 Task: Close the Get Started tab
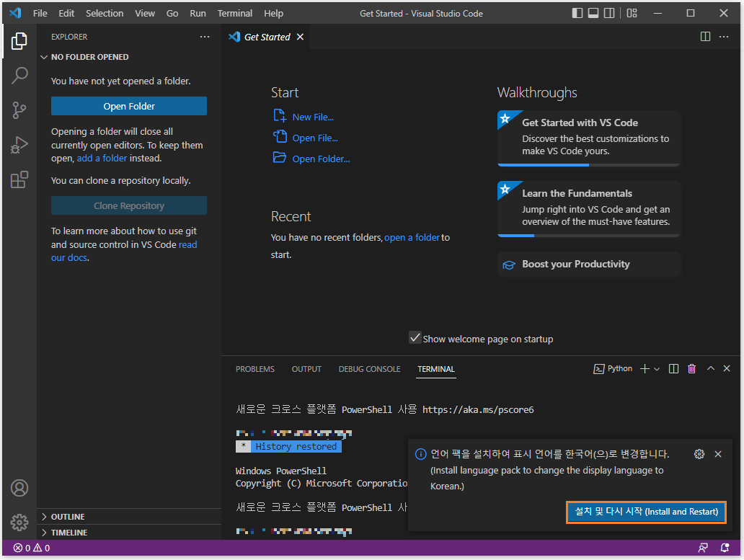coord(300,37)
